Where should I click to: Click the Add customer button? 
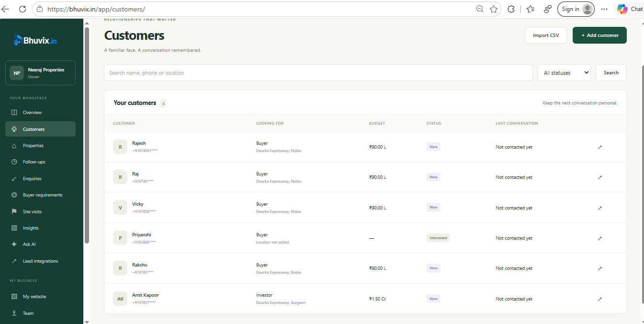(x=599, y=35)
